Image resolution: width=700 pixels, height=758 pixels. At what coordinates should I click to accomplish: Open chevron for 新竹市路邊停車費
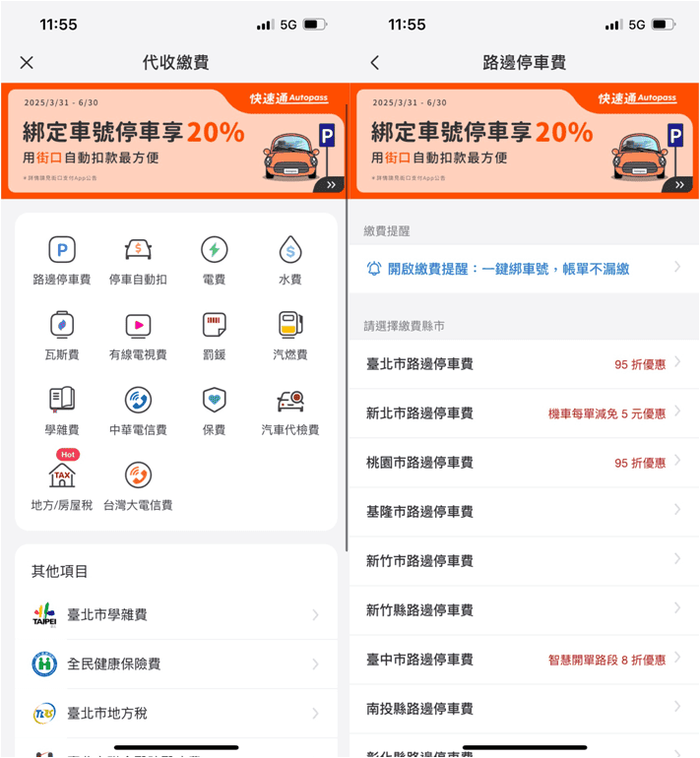[677, 559]
